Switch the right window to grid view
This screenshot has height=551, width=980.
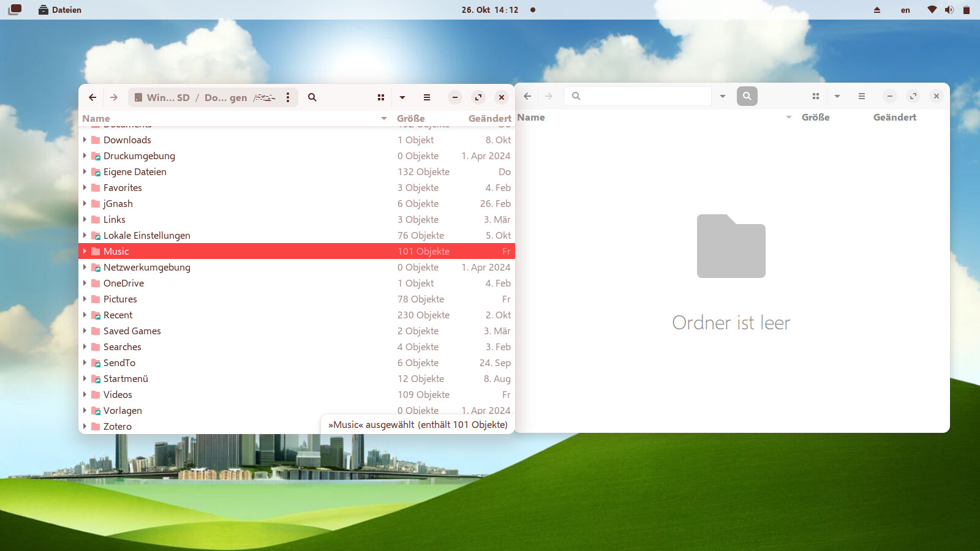816,96
